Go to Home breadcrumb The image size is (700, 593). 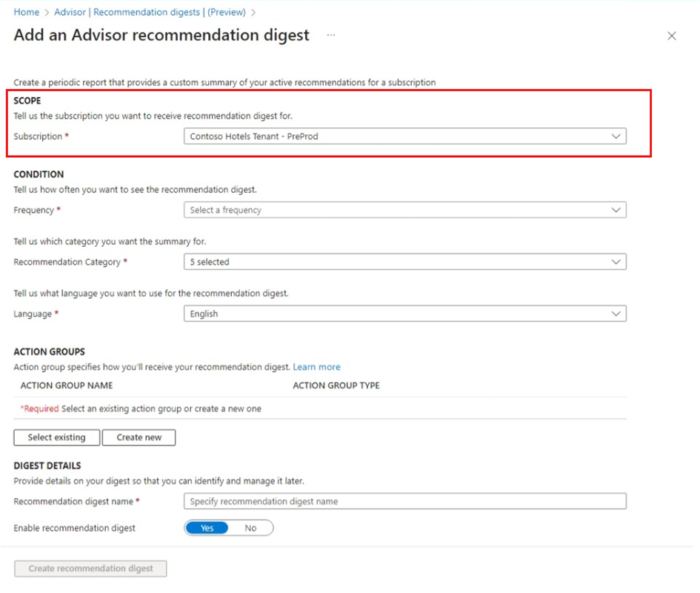point(27,12)
